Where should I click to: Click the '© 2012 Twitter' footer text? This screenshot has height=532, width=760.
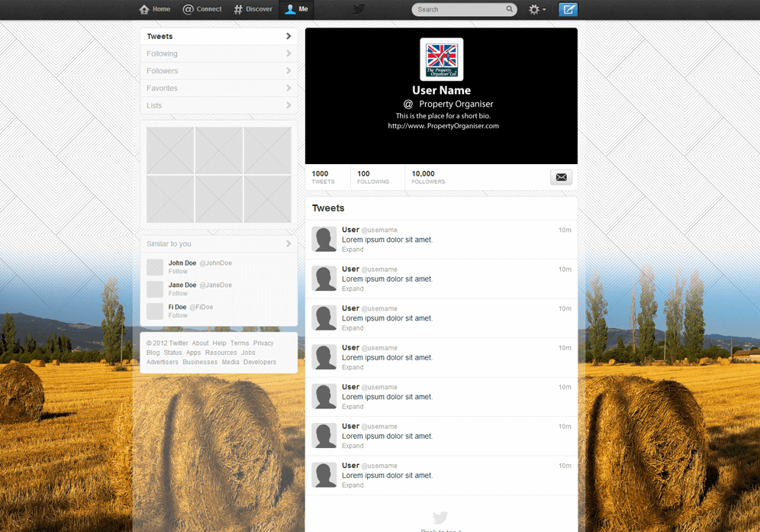pos(167,343)
